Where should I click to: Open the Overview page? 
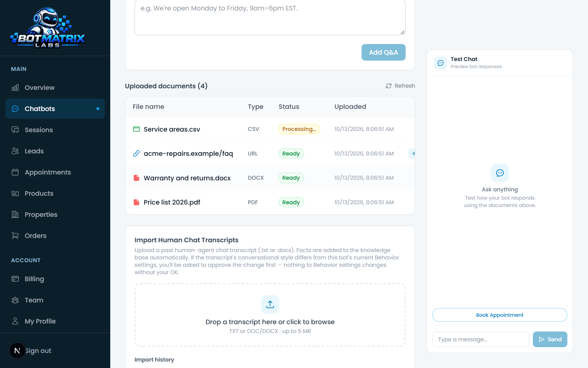pyautogui.click(x=55, y=87)
